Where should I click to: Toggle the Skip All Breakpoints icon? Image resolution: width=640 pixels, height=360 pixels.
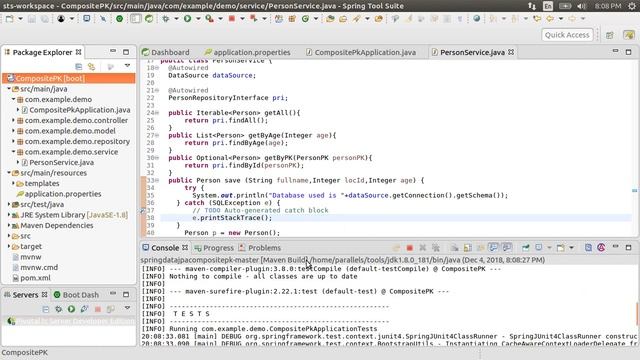[x=103, y=19]
